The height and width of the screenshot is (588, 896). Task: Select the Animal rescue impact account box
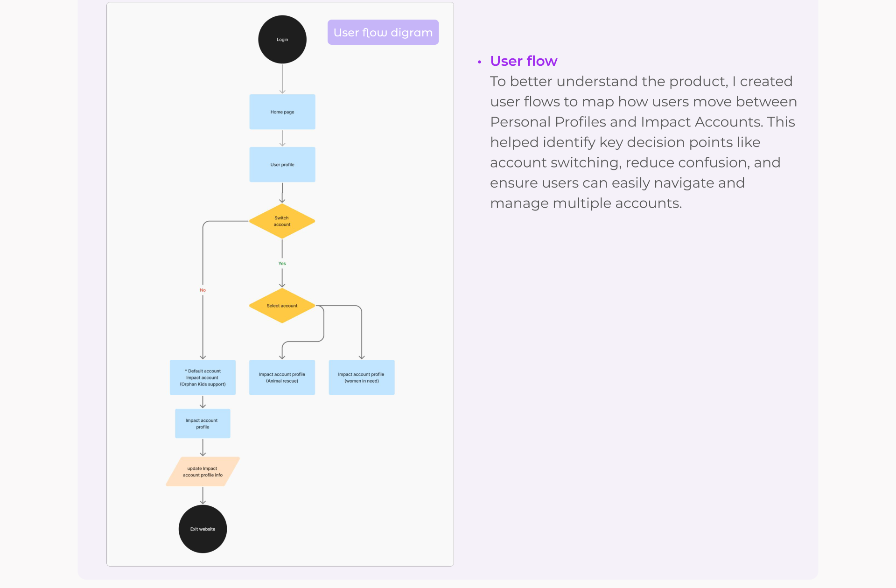tap(282, 378)
